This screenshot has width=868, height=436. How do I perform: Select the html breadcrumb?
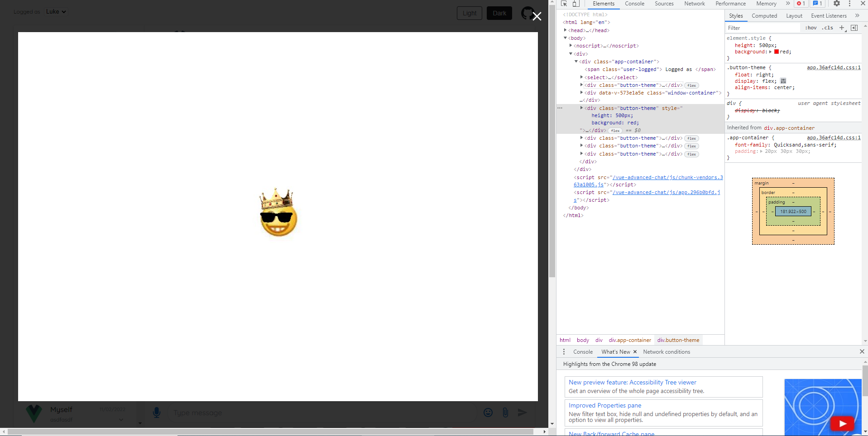(565, 340)
